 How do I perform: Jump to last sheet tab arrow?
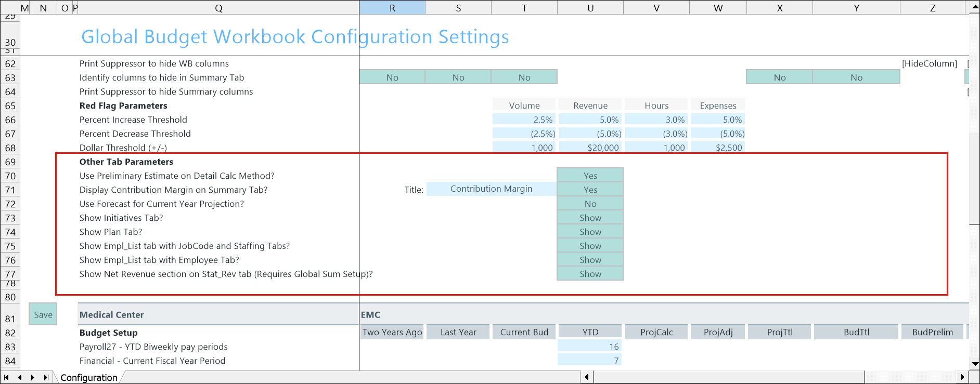click(46, 377)
